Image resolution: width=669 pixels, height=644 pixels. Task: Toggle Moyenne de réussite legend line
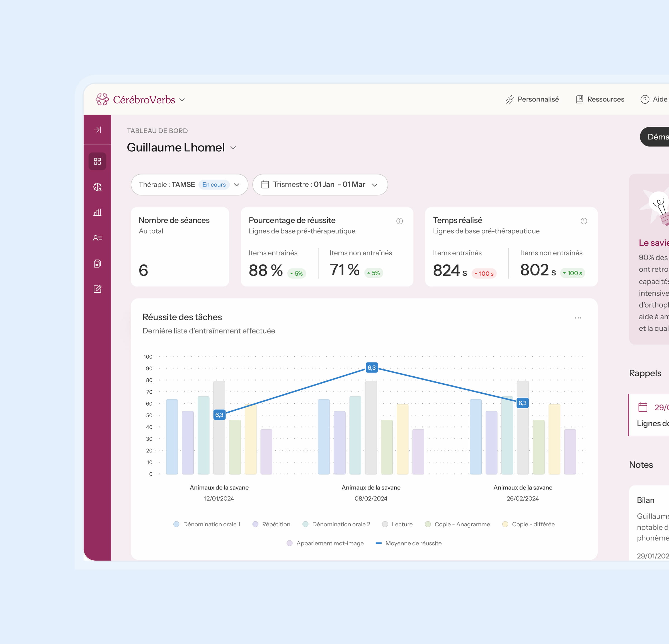(409, 543)
